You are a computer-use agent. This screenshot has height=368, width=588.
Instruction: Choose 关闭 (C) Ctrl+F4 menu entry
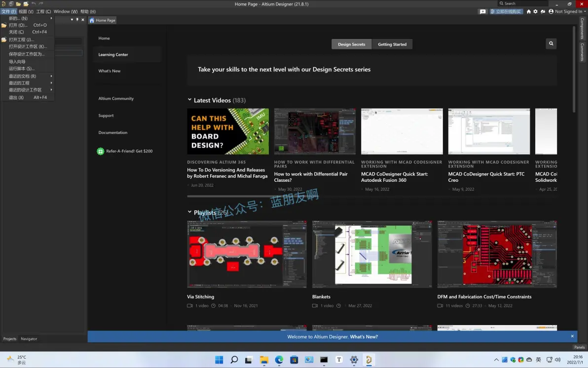(x=27, y=32)
